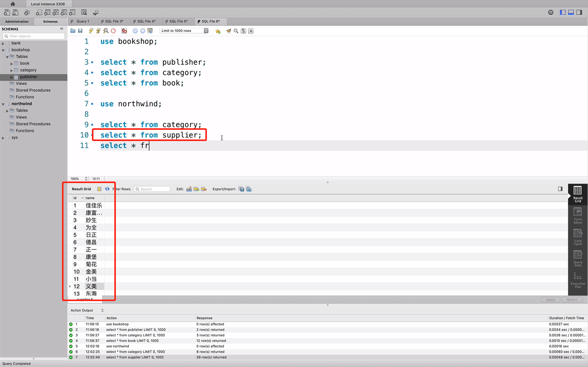Click the Edit current row pencil icon
This screenshot has width=588, height=367.
click(x=189, y=189)
